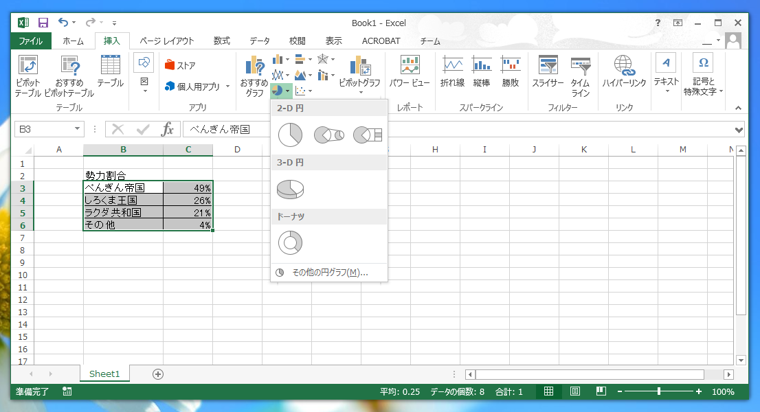Switch to the 校閲 tab

(x=297, y=41)
